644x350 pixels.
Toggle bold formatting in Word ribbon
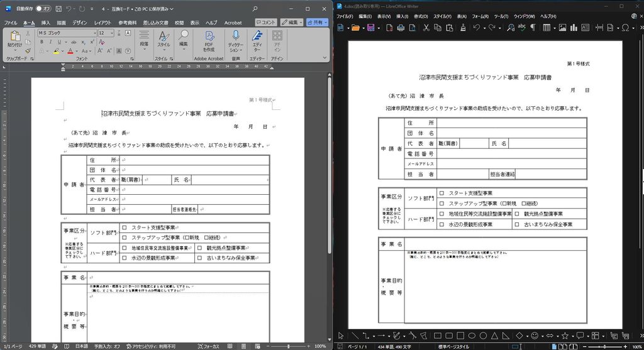[42, 42]
